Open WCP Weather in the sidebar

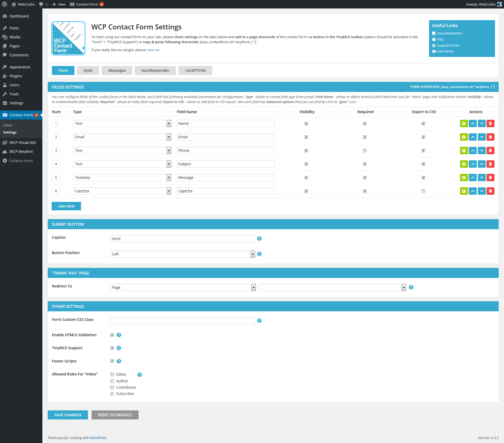click(21, 151)
